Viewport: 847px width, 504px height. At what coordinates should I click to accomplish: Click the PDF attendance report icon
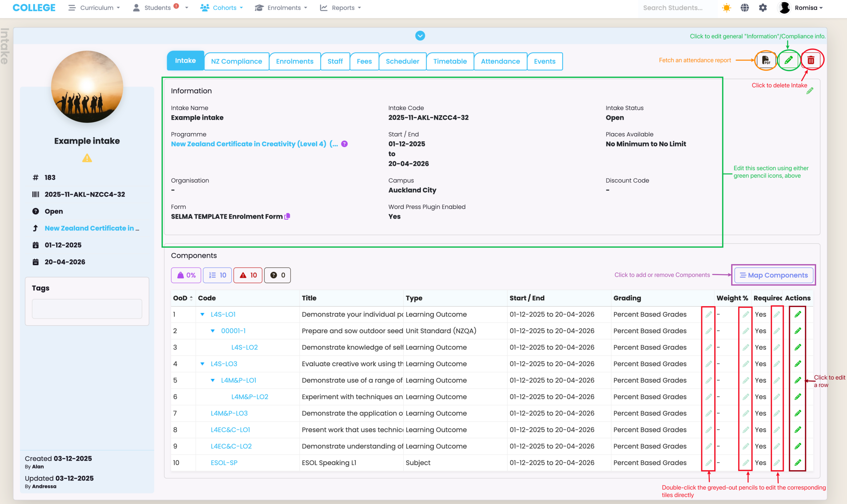(x=766, y=61)
